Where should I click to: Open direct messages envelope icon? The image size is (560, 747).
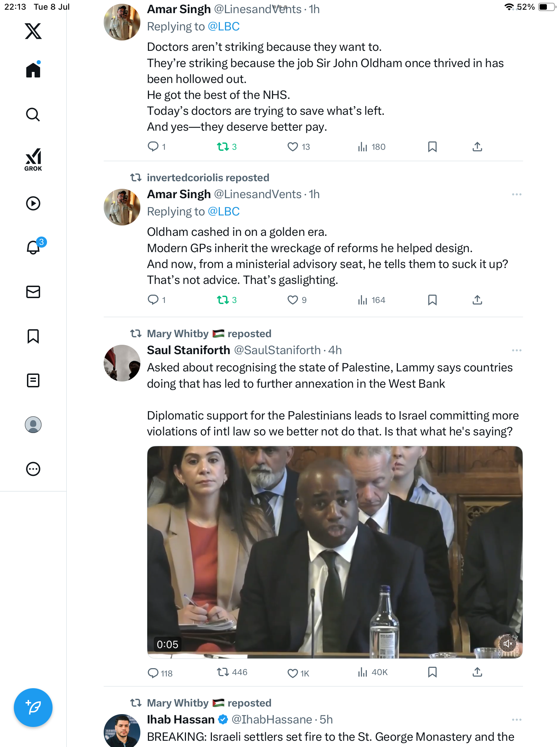pyautogui.click(x=33, y=292)
